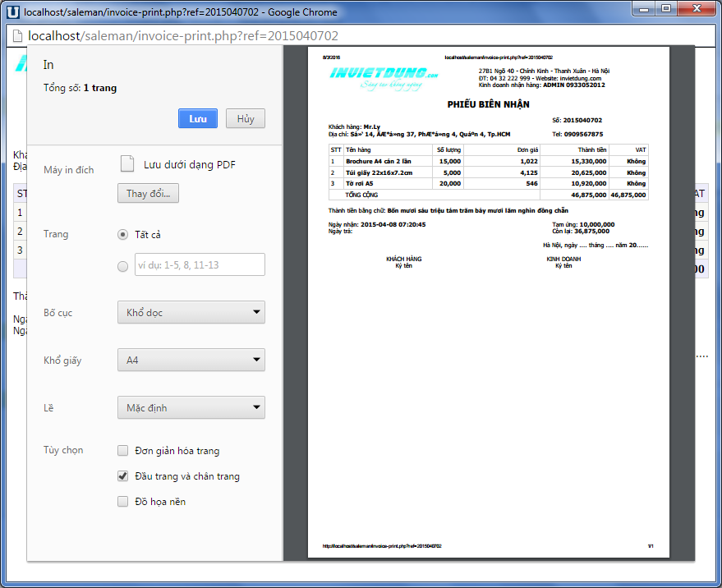This screenshot has height=588, width=722.
Task: Click the app icon in the title bar
Action: (x=12, y=12)
